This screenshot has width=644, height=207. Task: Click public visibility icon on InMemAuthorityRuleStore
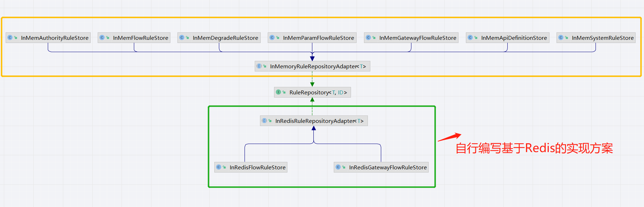(x=15, y=38)
